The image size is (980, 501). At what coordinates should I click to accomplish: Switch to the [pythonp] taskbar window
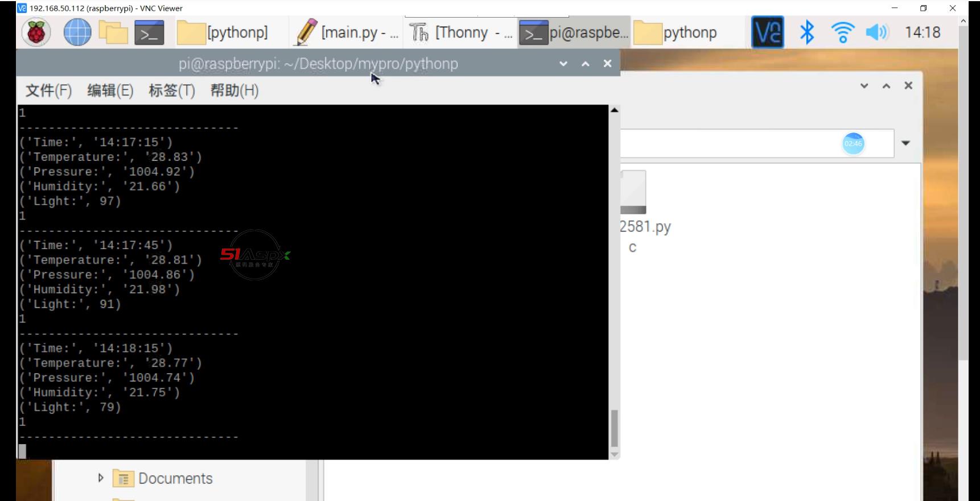coord(223,32)
